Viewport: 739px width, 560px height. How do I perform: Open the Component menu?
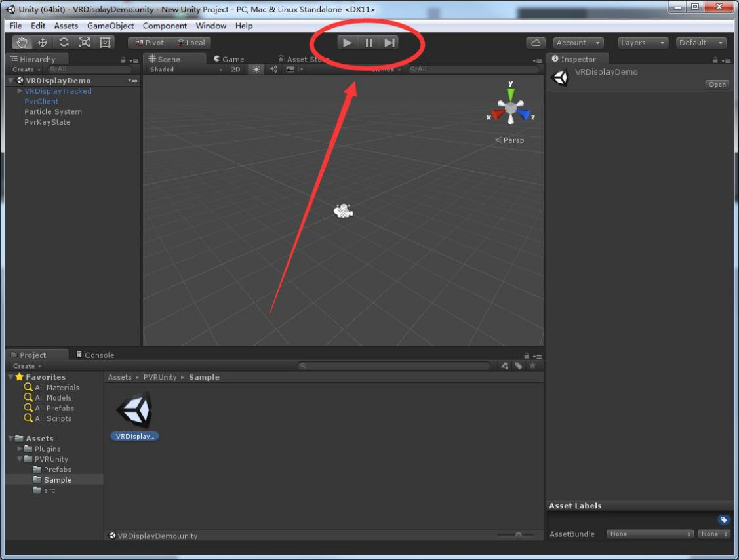[165, 26]
